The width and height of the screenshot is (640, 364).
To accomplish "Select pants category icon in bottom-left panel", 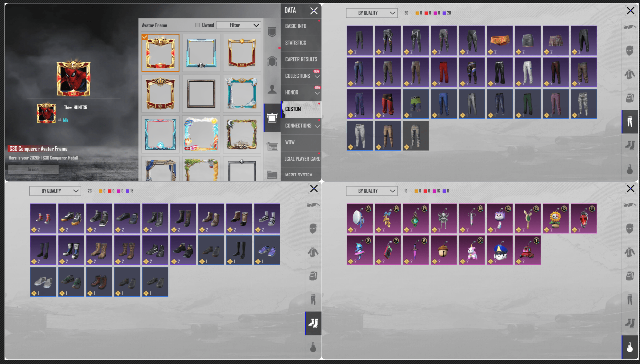I will pyautogui.click(x=313, y=299).
